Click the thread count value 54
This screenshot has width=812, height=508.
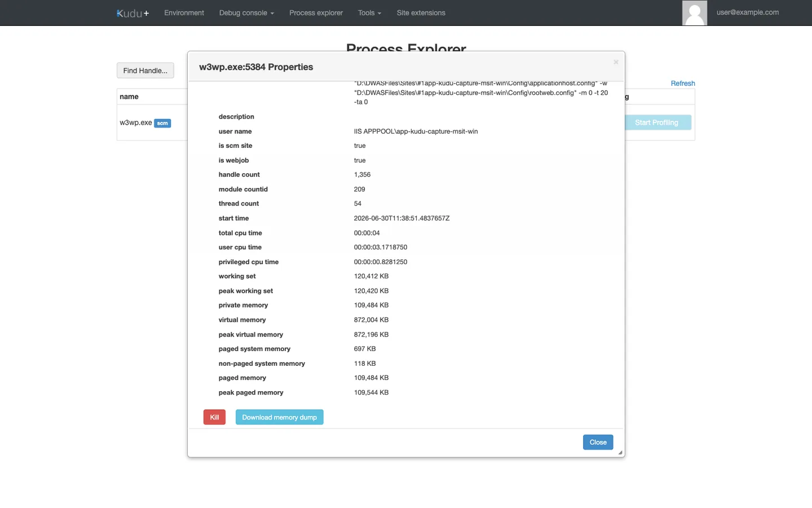click(358, 204)
